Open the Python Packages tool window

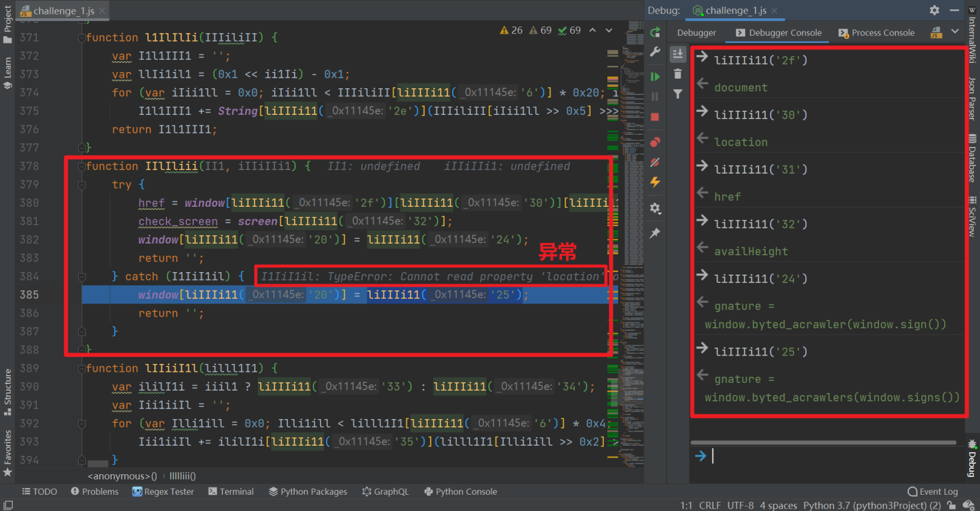pos(308,492)
